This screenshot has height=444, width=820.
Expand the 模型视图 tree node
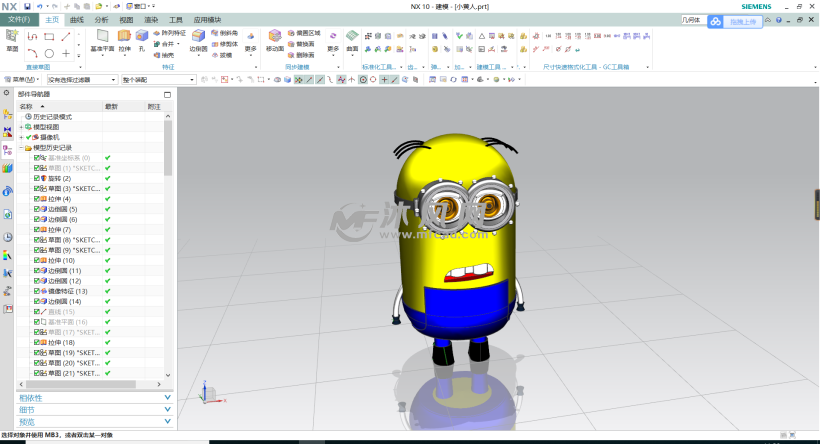coord(21,127)
